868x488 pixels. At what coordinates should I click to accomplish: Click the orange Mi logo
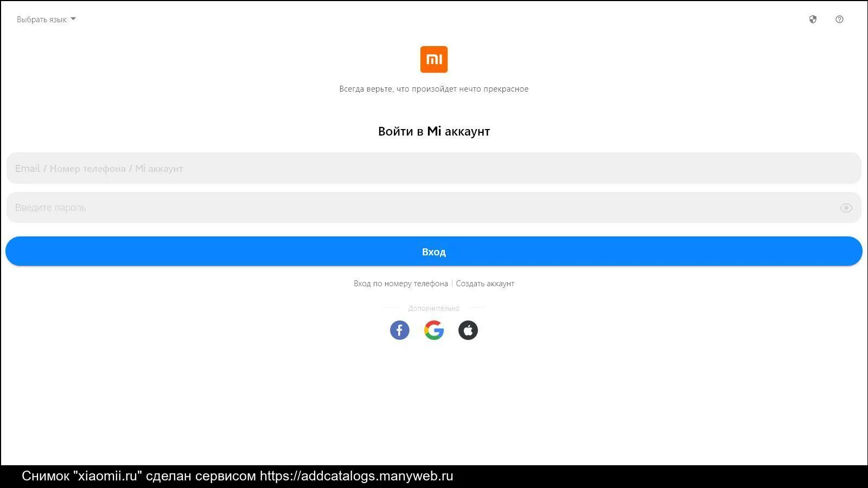434,59
